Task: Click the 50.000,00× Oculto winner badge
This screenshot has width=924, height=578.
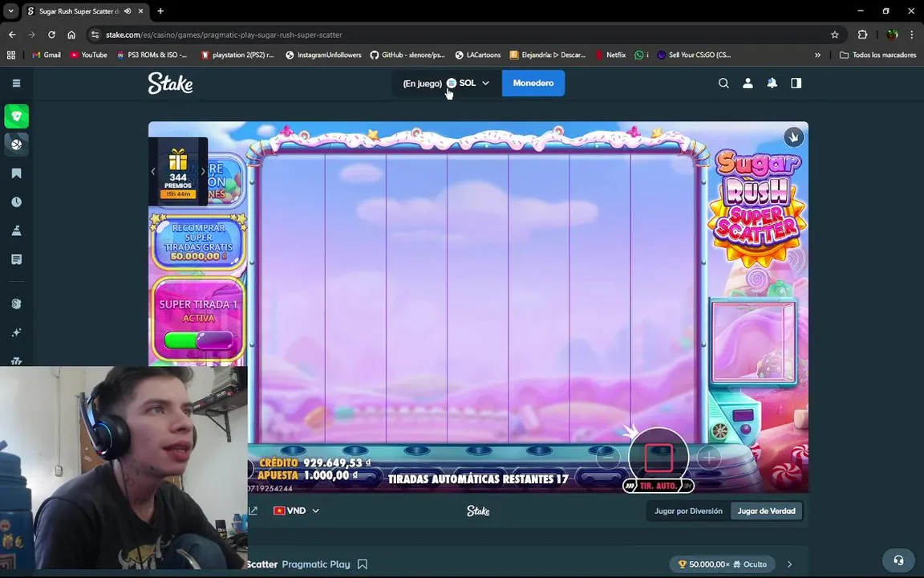Action: click(723, 564)
